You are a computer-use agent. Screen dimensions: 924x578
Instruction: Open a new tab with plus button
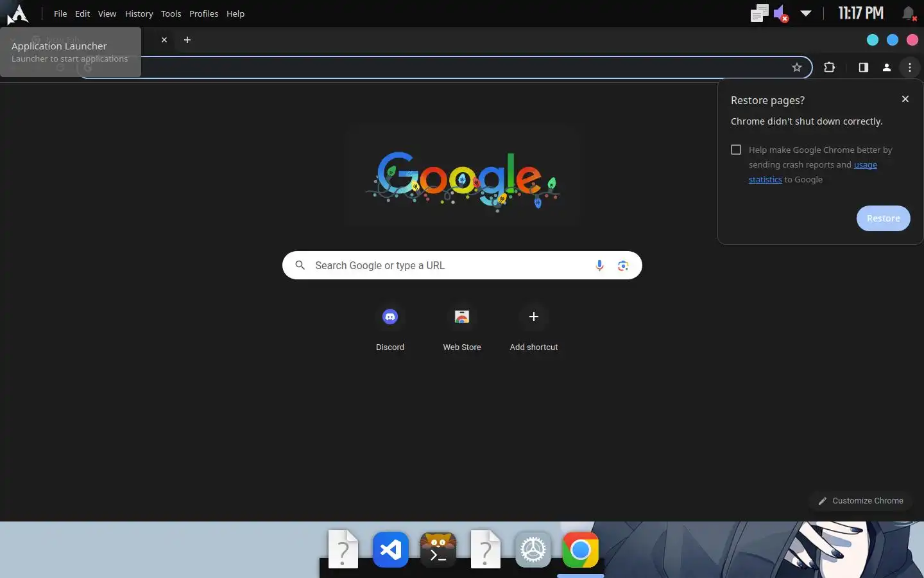coord(187,40)
